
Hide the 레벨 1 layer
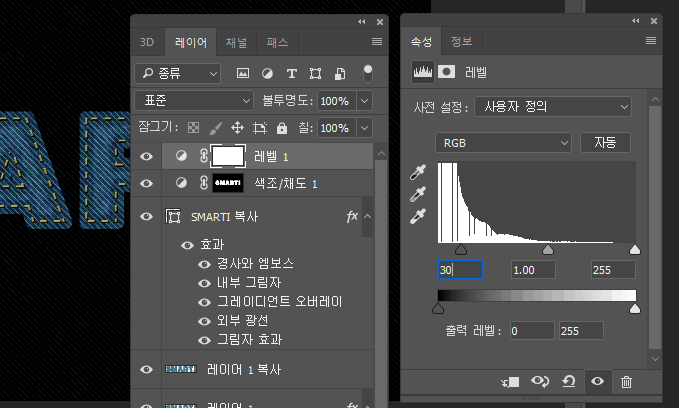(146, 156)
